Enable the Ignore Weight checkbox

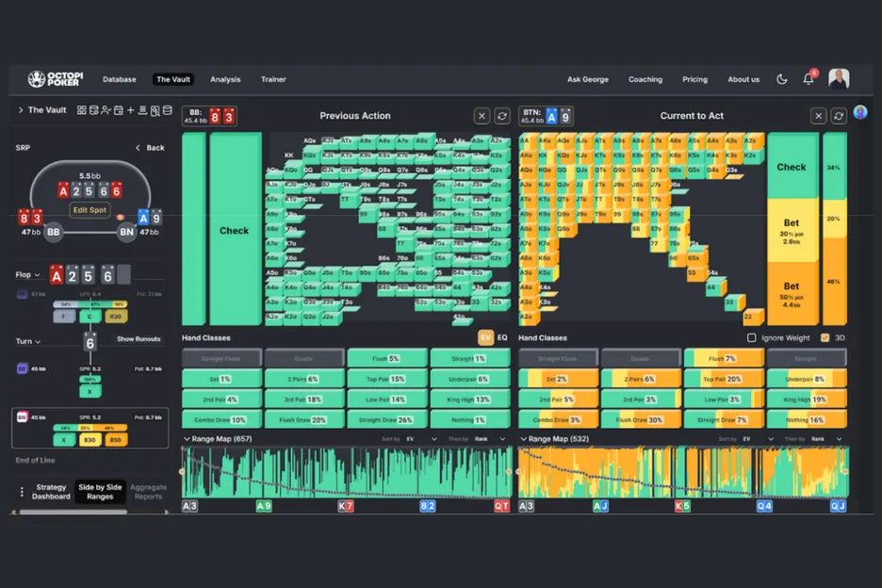click(x=751, y=338)
